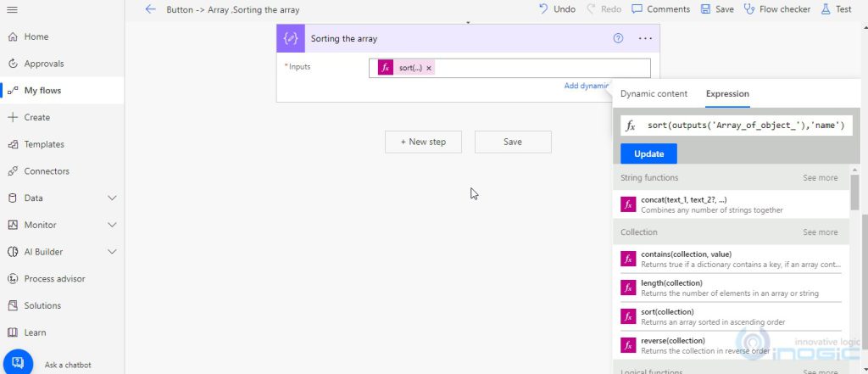Go back using the back arrow

click(150, 9)
